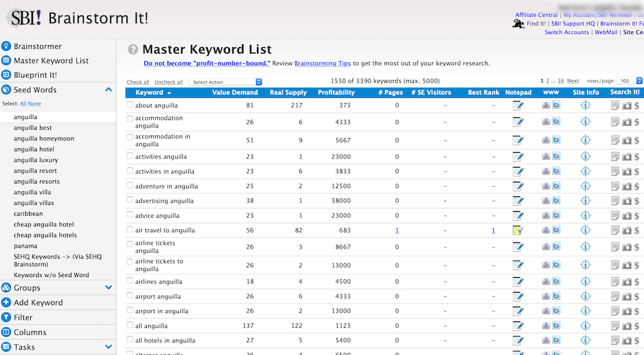Viewport: 644px width, 355px height.
Task: Jump to page 16 of results
Action: pyautogui.click(x=561, y=81)
